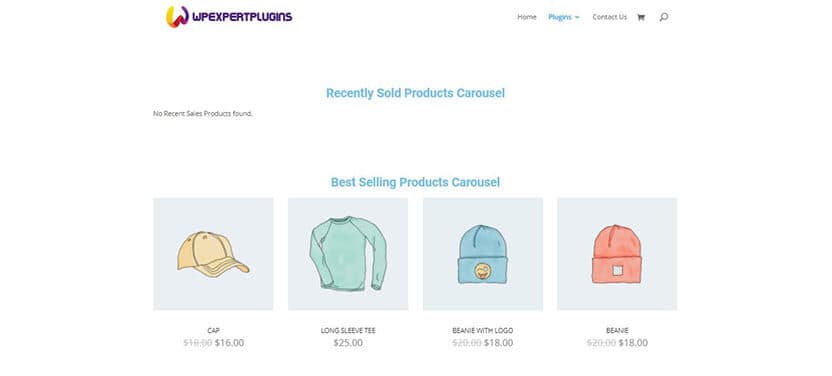
Task: Select the red Beanie product image
Action: pyautogui.click(x=617, y=254)
